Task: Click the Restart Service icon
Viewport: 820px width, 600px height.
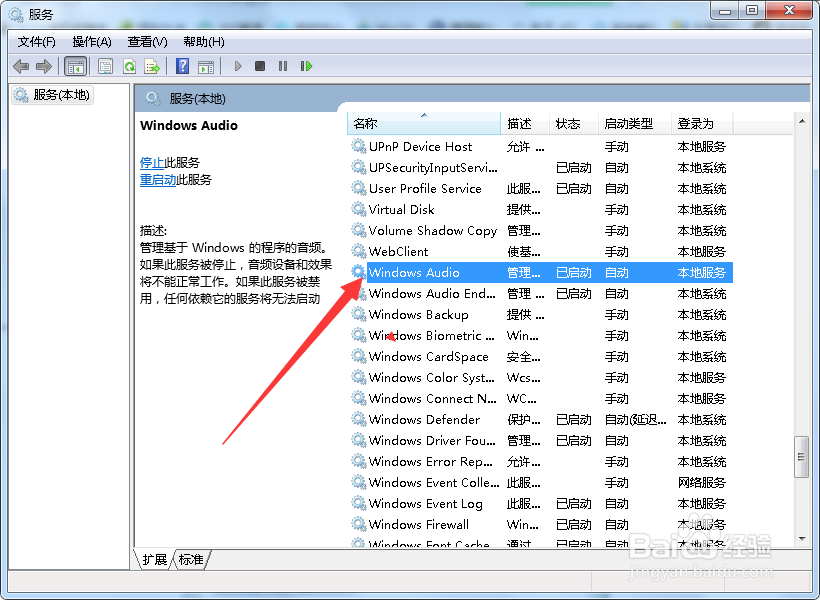Action: coord(306,66)
